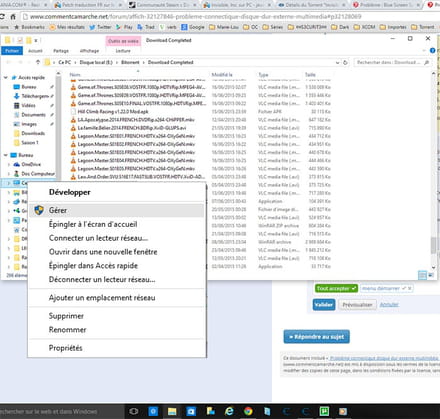Screen dimensions: 440x419
Task: Choose Ouvrir dans une nouvelle fenêtre
Action: point(116,252)
